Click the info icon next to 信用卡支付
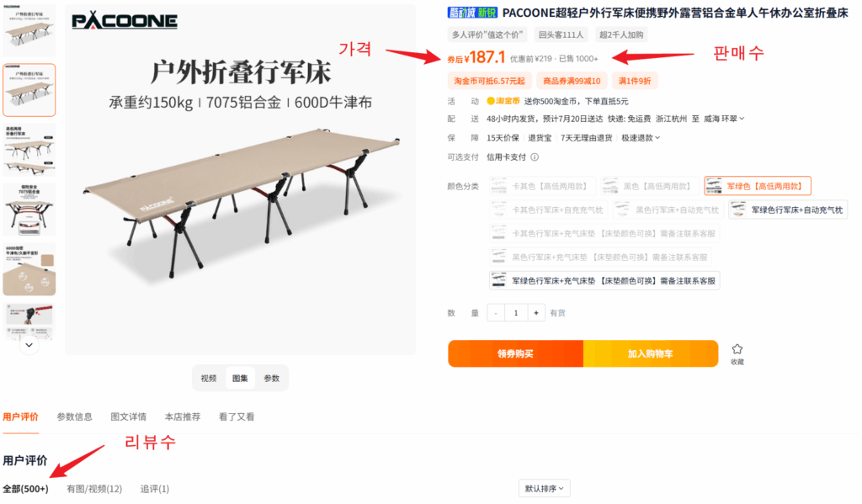862x504 pixels. click(x=535, y=157)
